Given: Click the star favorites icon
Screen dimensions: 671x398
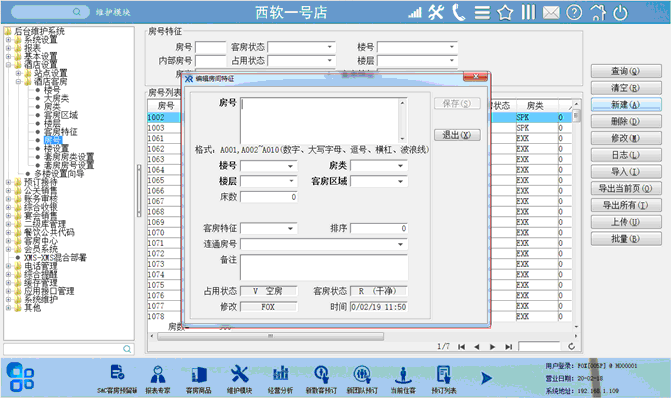Looking at the screenshot, I should click(505, 13).
